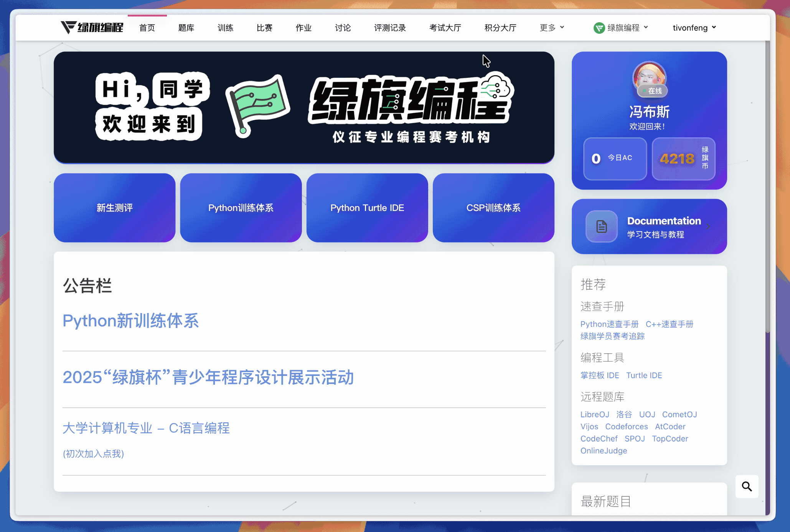This screenshot has width=790, height=532.
Task: Click the Documentation card right chevron
Action: click(x=708, y=226)
